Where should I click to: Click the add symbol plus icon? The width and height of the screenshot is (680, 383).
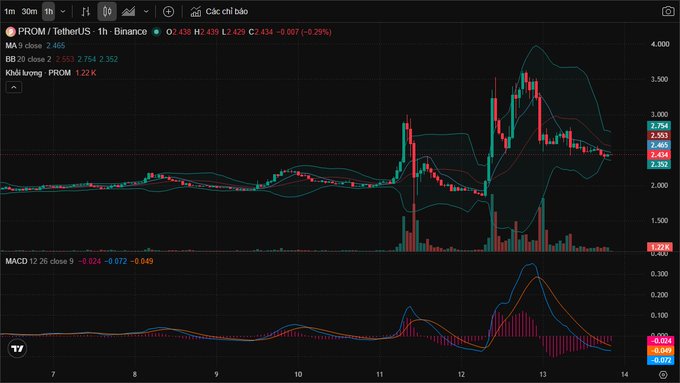click(x=168, y=12)
